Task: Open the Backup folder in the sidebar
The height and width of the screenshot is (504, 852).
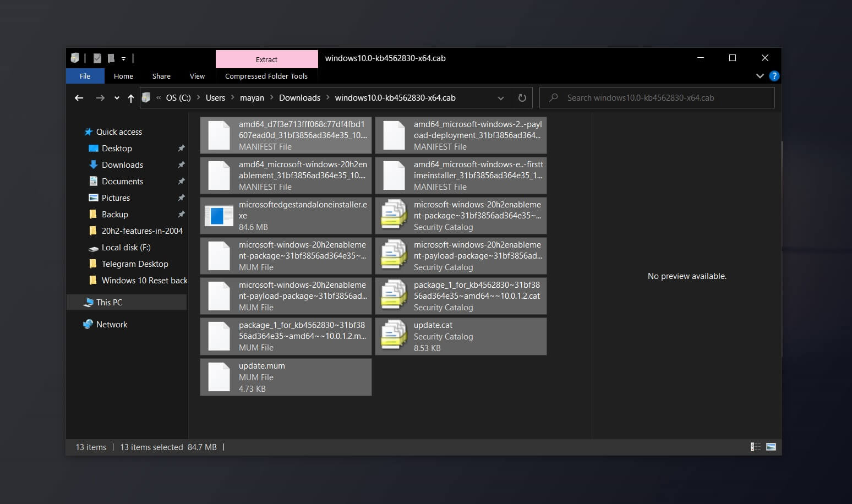Action: click(x=114, y=215)
